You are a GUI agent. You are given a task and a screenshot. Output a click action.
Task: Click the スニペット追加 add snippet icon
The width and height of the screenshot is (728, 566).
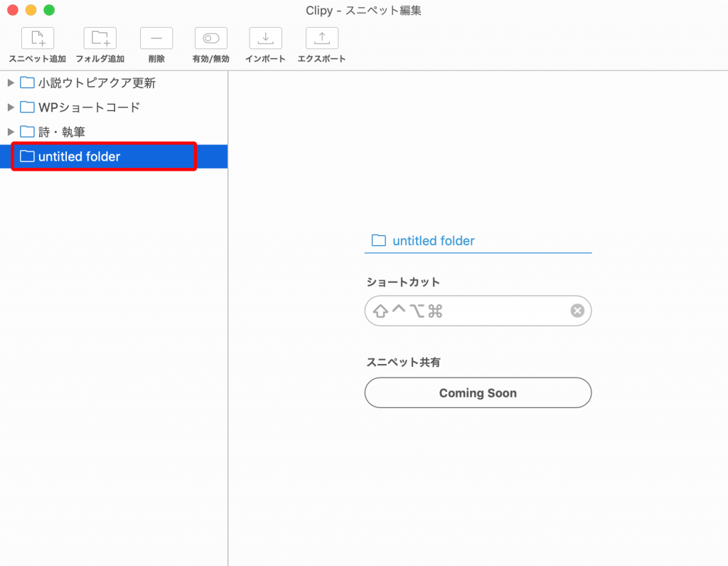(38, 38)
